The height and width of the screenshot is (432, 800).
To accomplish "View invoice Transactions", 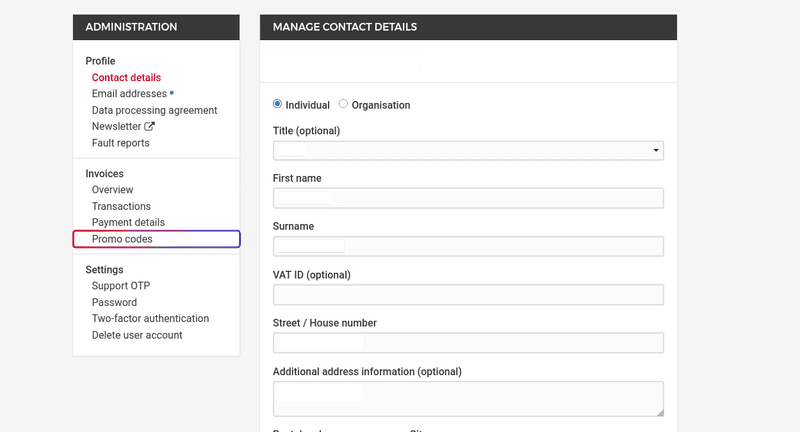I will pos(122,206).
